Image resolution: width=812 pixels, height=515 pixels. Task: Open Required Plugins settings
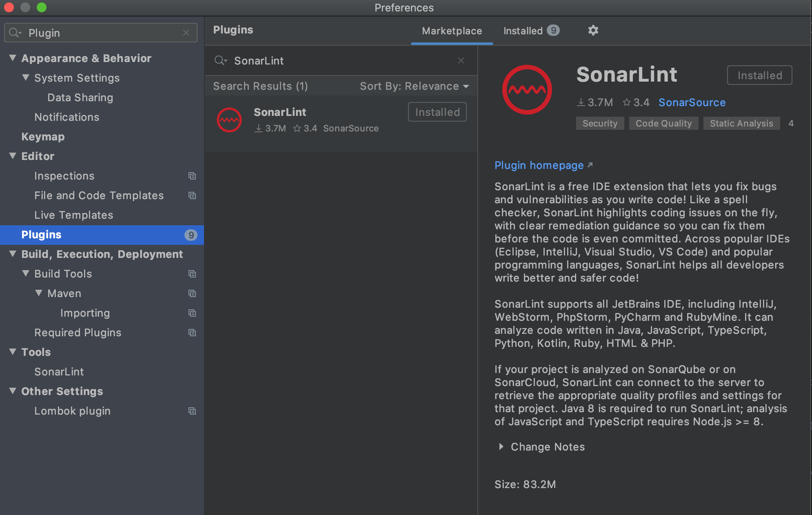pyautogui.click(x=78, y=333)
